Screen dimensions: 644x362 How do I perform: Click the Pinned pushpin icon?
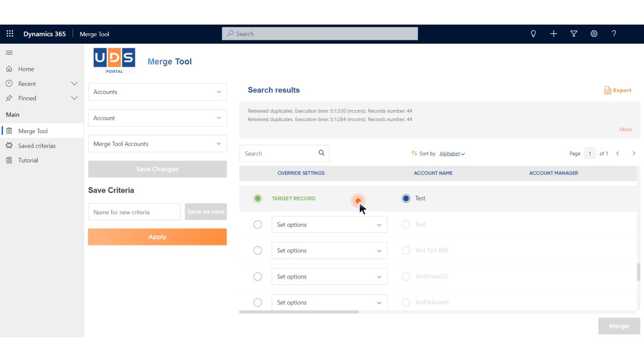click(9, 98)
